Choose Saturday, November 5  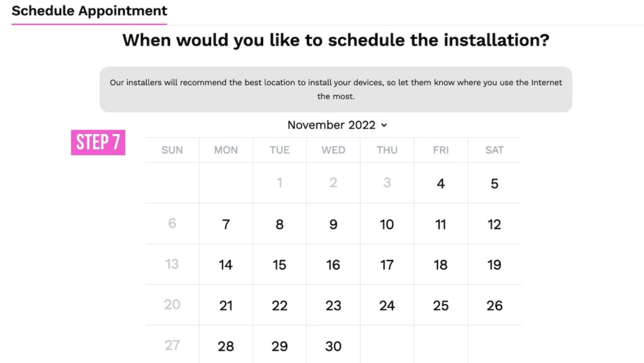coord(494,184)
